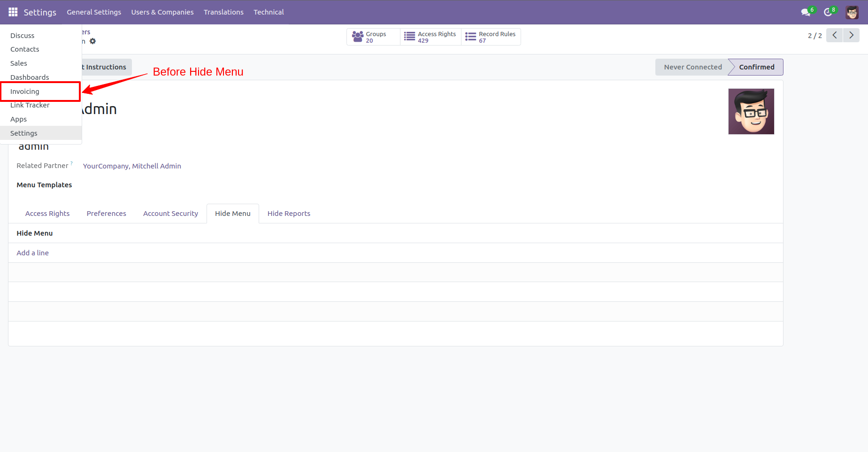
Task: Select Invoicing from the apps dropdown
Action: click(24, 91)
